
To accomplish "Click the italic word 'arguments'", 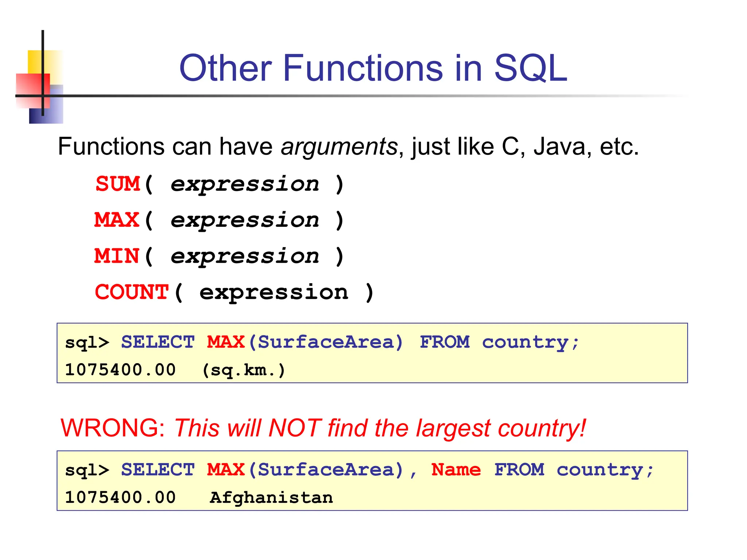I will click(x=339, y=147).
